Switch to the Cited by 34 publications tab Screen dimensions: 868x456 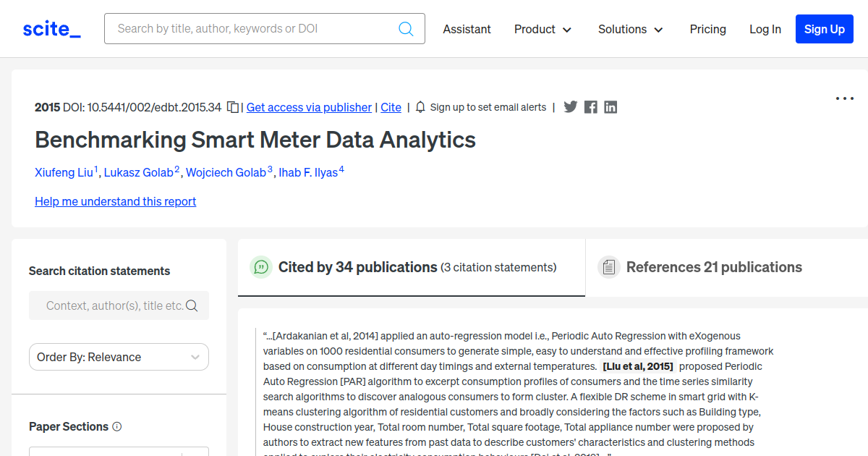click(x=412, y=268)
